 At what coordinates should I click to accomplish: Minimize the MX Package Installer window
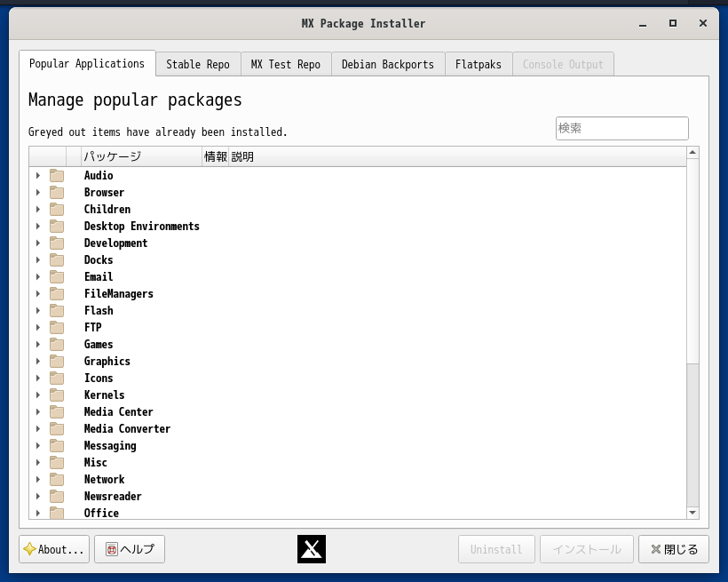click(x=643, y=24)
